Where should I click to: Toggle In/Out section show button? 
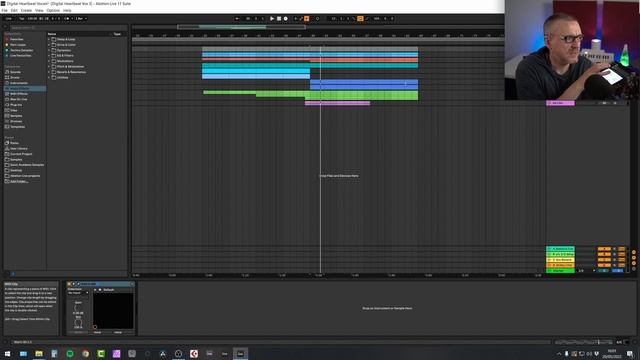point(634,252)
